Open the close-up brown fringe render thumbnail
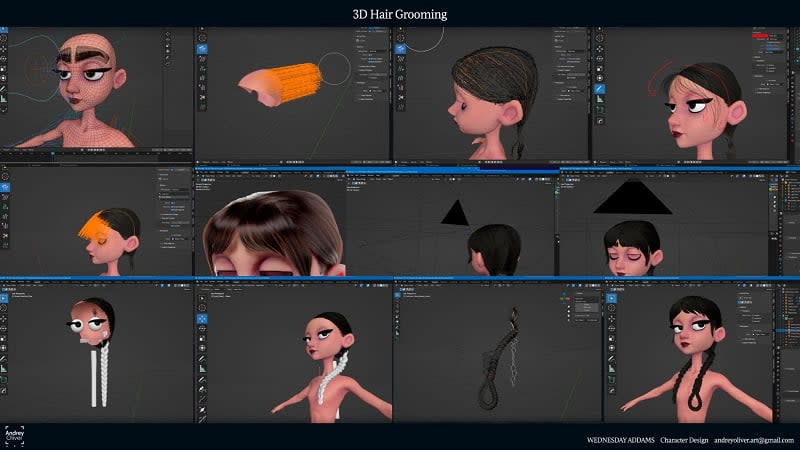800x450 pixels. (x=270, y=223)
